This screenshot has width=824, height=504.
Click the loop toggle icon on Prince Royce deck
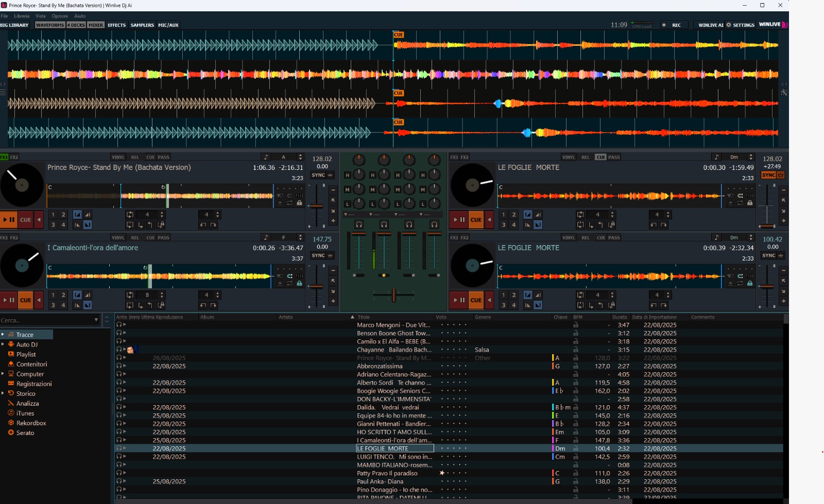pyautogui.click(x=130, y=215)
